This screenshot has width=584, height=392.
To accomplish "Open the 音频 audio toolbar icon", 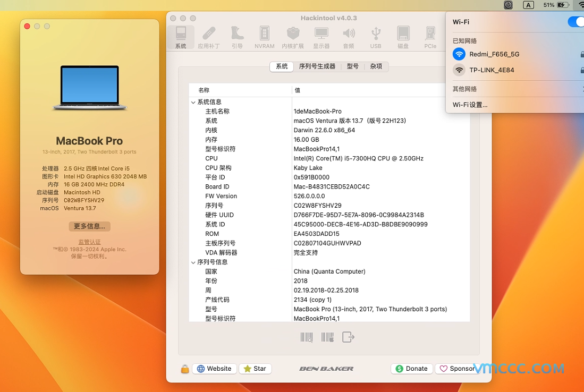I will click(x=349, y=37).
